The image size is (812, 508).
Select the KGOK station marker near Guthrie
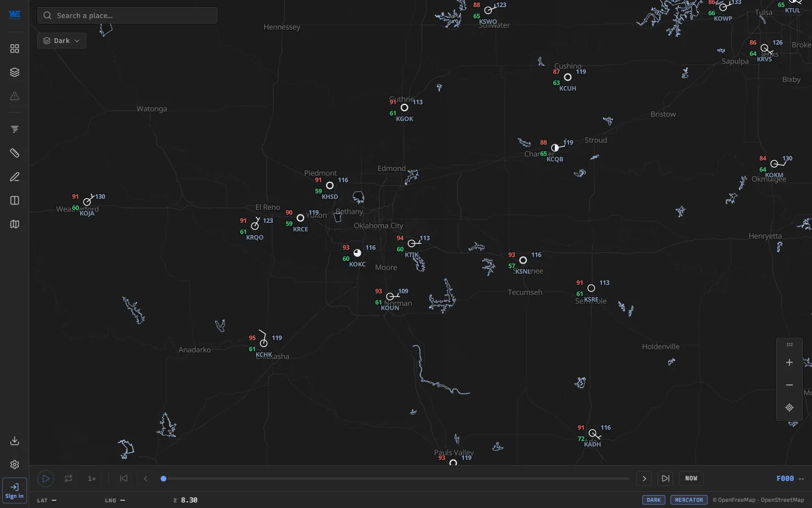405,108
